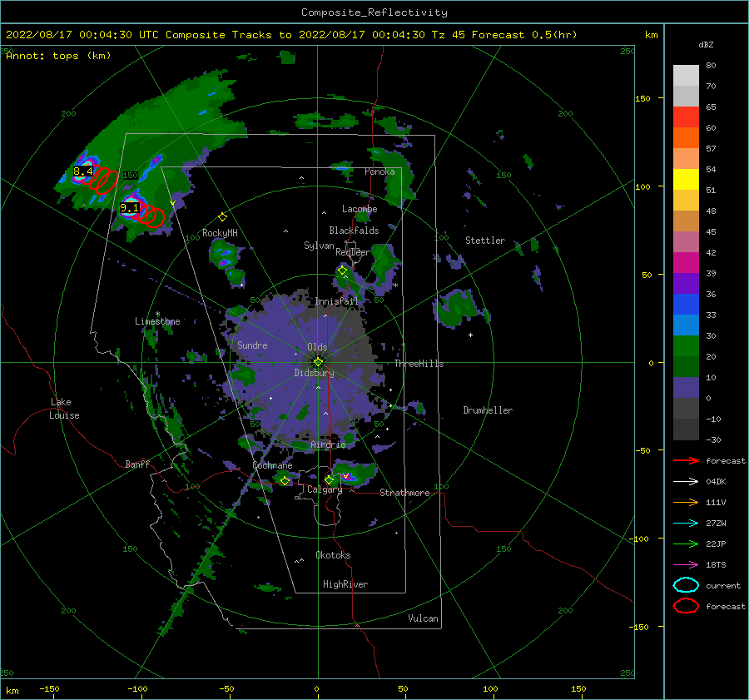Click the ThreeHills city label

pyautogui.click(x=419, y=364)
